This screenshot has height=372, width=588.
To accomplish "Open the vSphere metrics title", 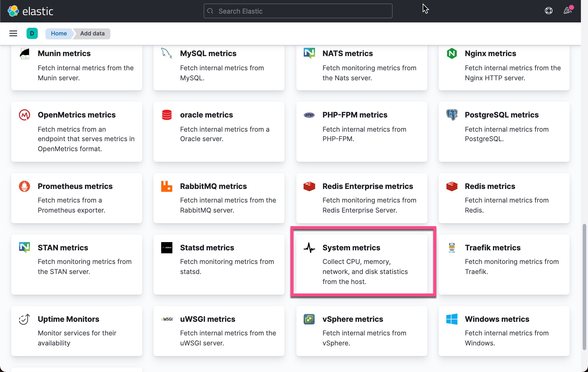I will point(353,319).
